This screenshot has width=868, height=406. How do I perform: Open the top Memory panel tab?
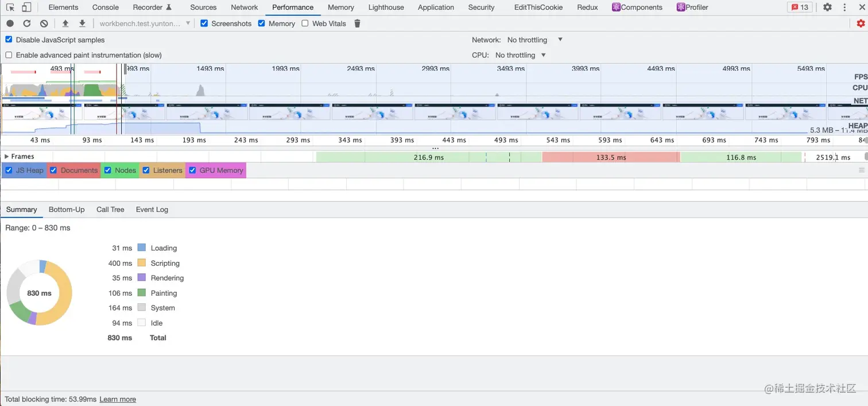click(x=341, y=7)
